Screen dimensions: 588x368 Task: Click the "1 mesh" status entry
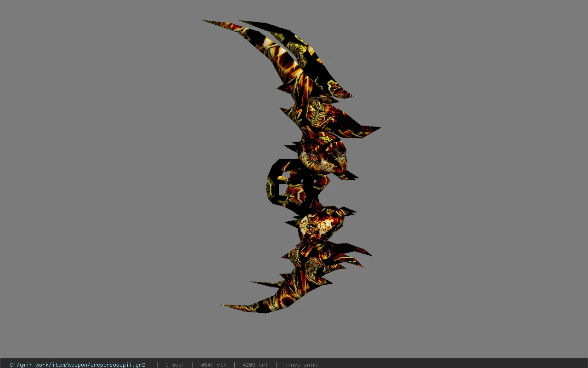(x=175, y=365)
